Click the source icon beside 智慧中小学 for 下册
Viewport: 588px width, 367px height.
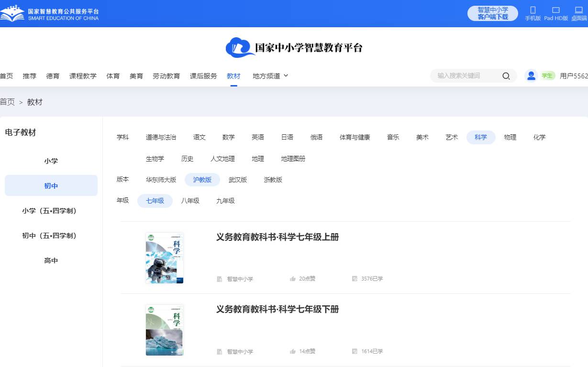click(220, 352)
